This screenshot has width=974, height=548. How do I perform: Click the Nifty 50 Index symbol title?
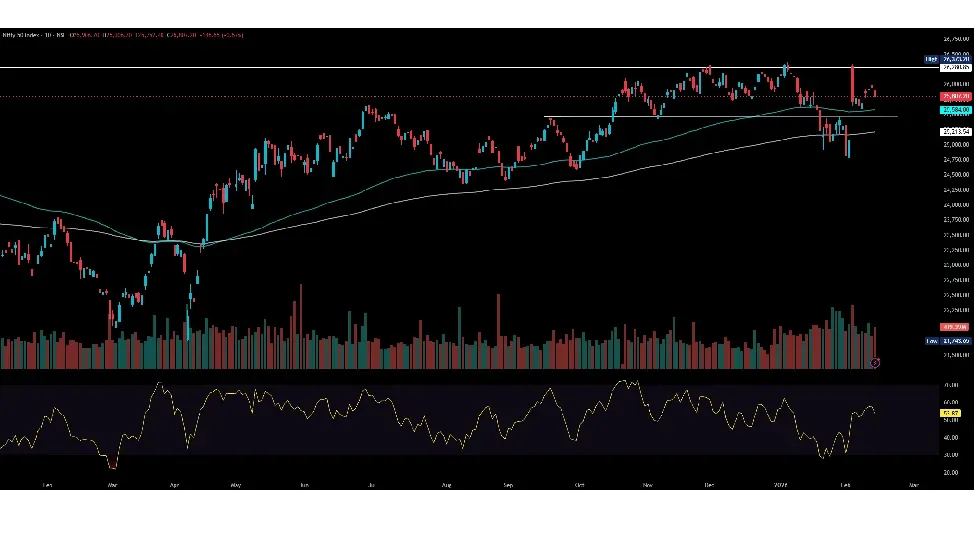20,35
